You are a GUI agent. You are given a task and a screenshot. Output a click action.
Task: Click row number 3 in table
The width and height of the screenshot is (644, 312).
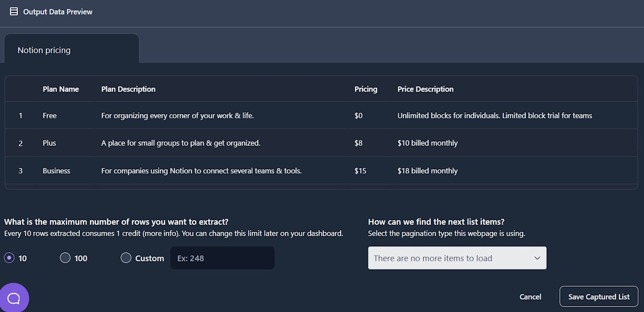click(20, 171)
